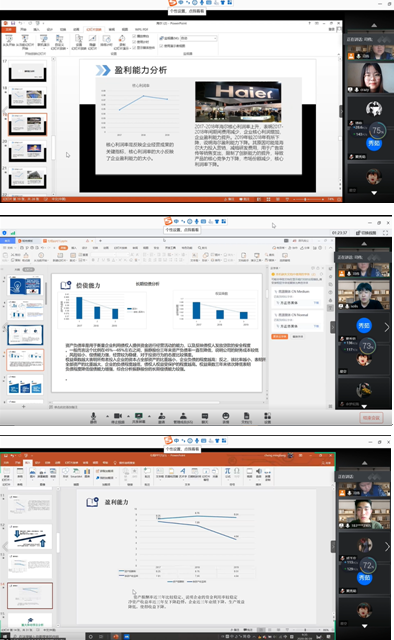Click the red End Meeting button

click(371, 418)
